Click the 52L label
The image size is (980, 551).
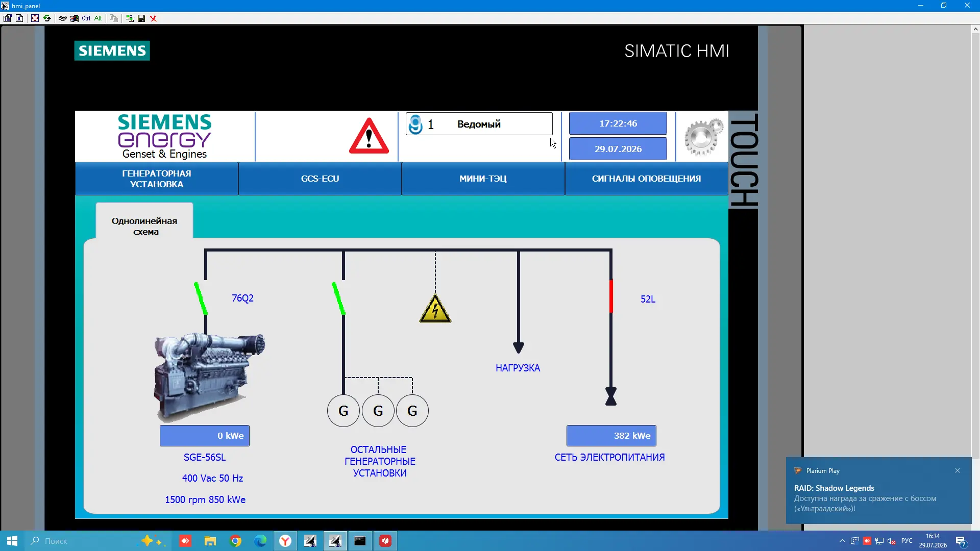[648, 299]
